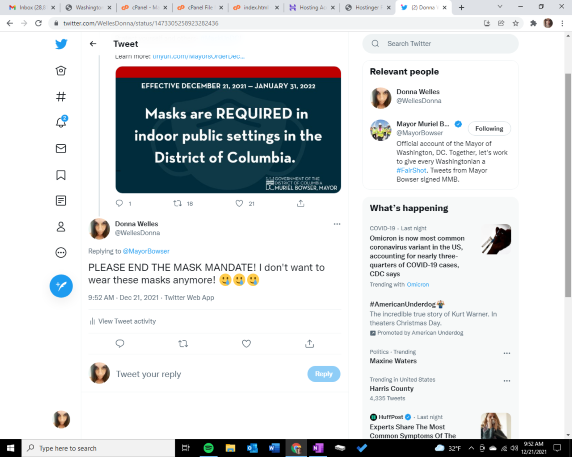Toggle the Following button for Mayor Muriel Bowser

tap(489, 128)
